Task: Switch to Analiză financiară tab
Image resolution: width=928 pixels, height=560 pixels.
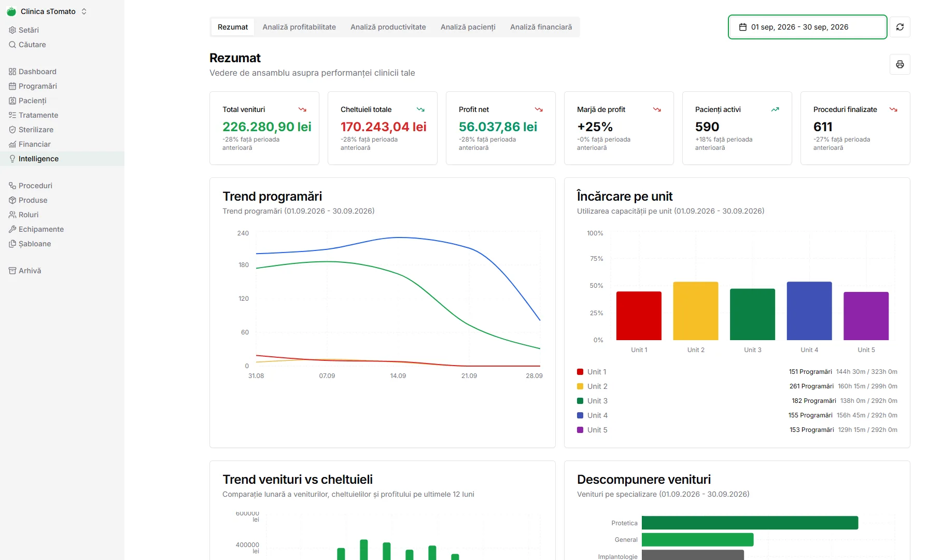Action: click(541, 27)
